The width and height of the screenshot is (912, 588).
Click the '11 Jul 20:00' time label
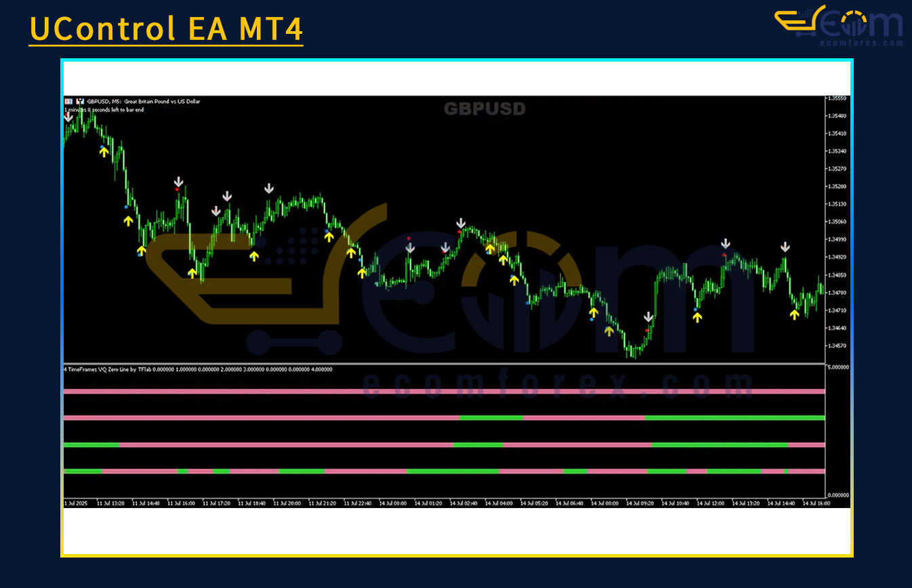pos(287,503)
